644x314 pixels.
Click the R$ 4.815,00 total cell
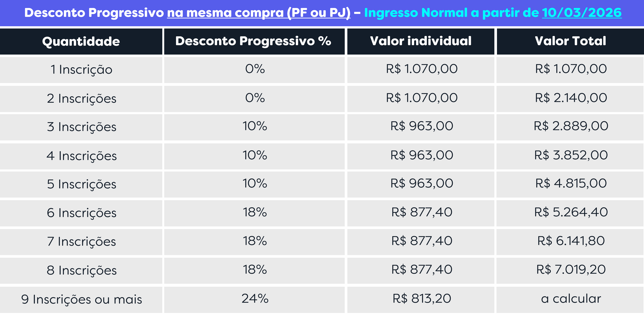pos(571,183)
